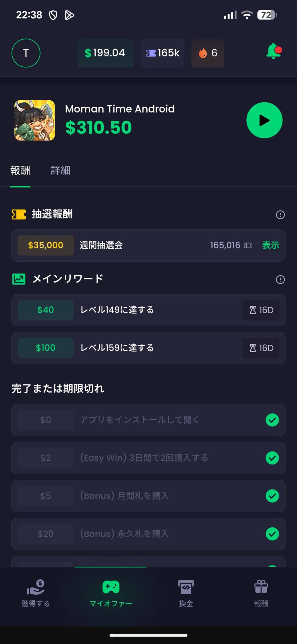Switch to the 詳細 tab
297x644 pixels.
point(60,170)
